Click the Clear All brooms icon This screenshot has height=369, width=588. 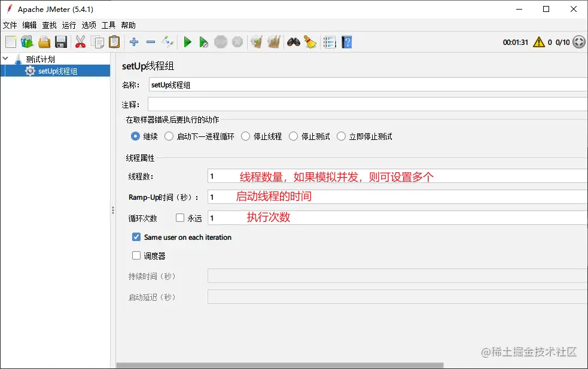point(274,42)
